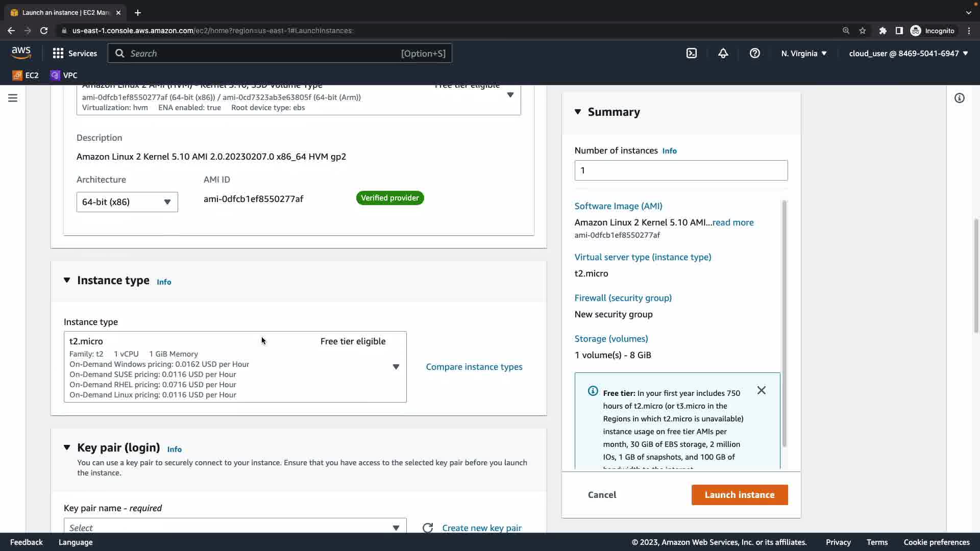
Task: Open AWS CloudShell icon
Action: click(x=692, y=53)
